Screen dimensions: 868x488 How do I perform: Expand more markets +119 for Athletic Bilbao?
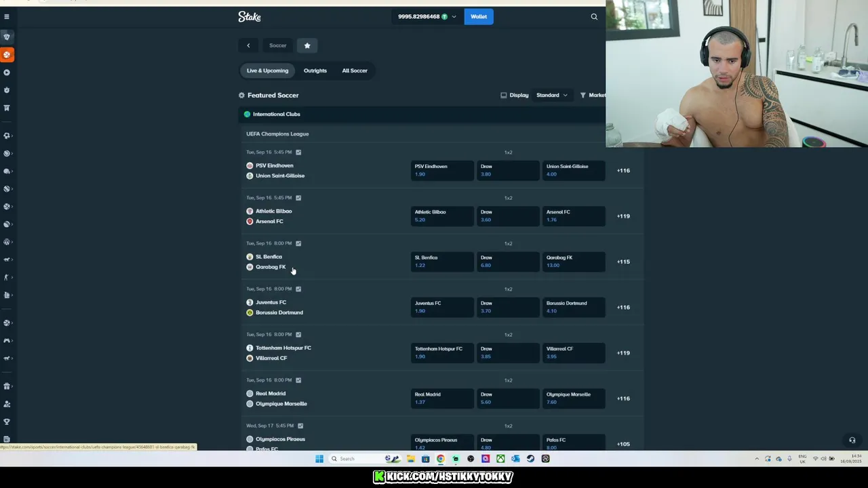[623, 216]
